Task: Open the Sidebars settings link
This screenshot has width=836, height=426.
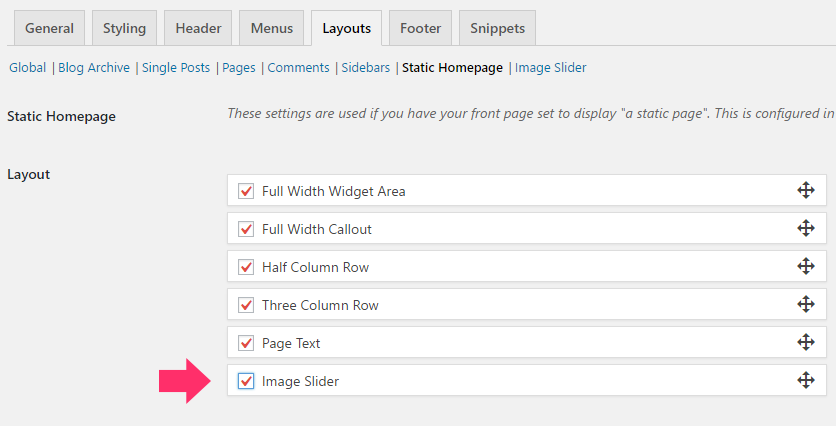Action: 366,68
